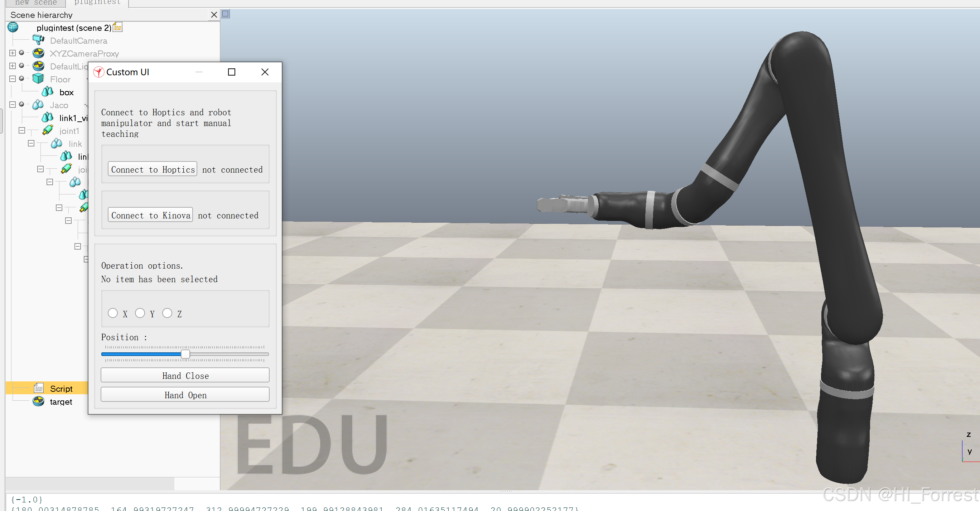Click the page selector square icon atop viewport
The height and width of the screenshot is (511, 980).
[x=226, y=14]
